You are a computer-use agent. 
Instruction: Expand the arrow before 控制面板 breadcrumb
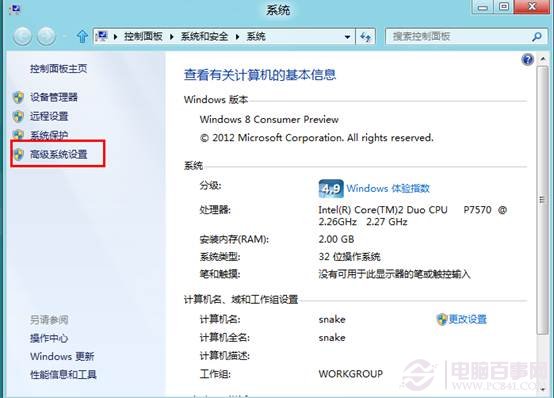pyautogui.click(x=115, y=36)
